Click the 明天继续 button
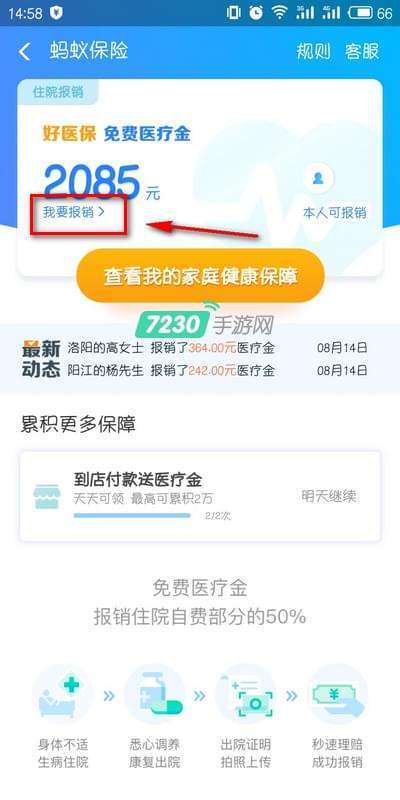The height and width of the screenshot is (800, 400). [x=329, y=496]
